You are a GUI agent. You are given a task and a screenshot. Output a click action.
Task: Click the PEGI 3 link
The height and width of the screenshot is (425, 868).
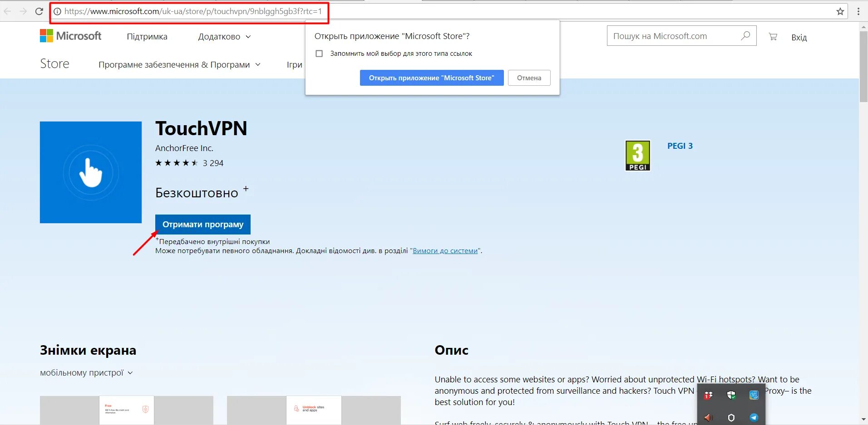680,146
